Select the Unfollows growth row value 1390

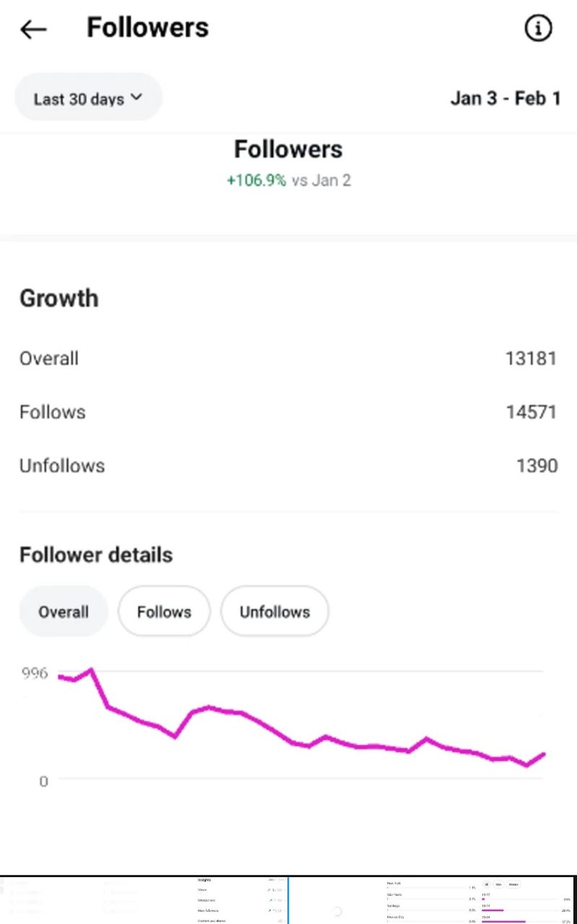click(537, 466)
